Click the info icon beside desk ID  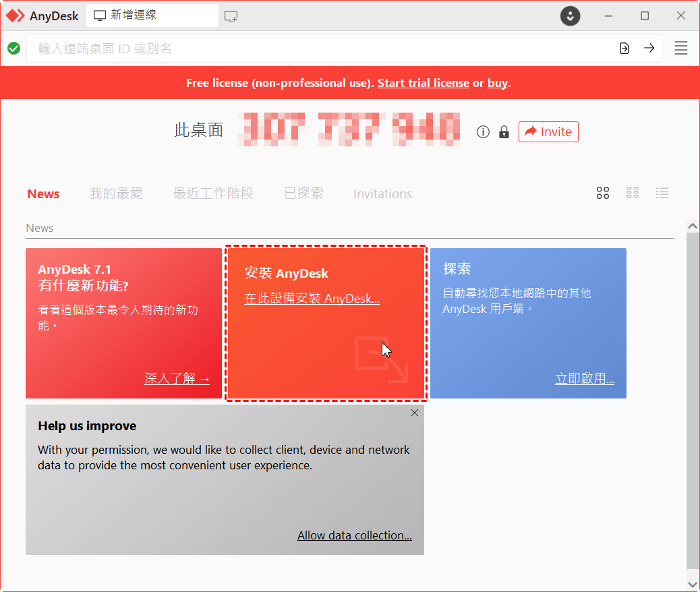tap(483, 131)
